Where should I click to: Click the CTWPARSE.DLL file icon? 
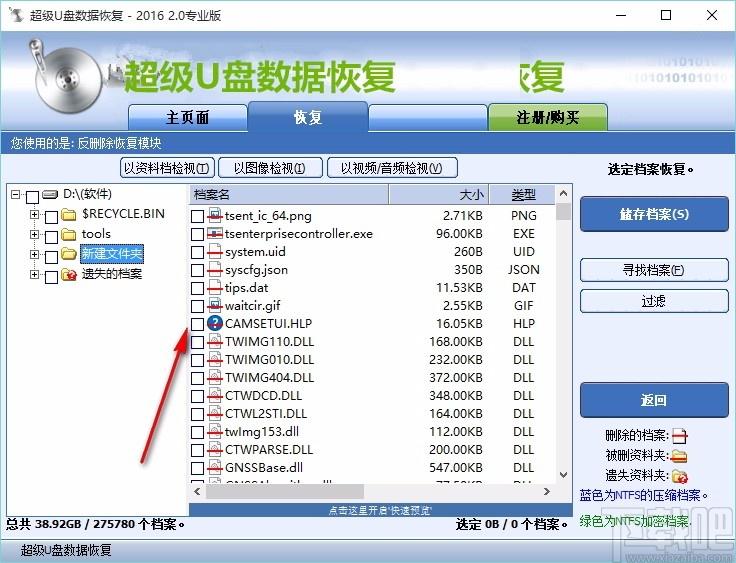[x=215, y=449]
